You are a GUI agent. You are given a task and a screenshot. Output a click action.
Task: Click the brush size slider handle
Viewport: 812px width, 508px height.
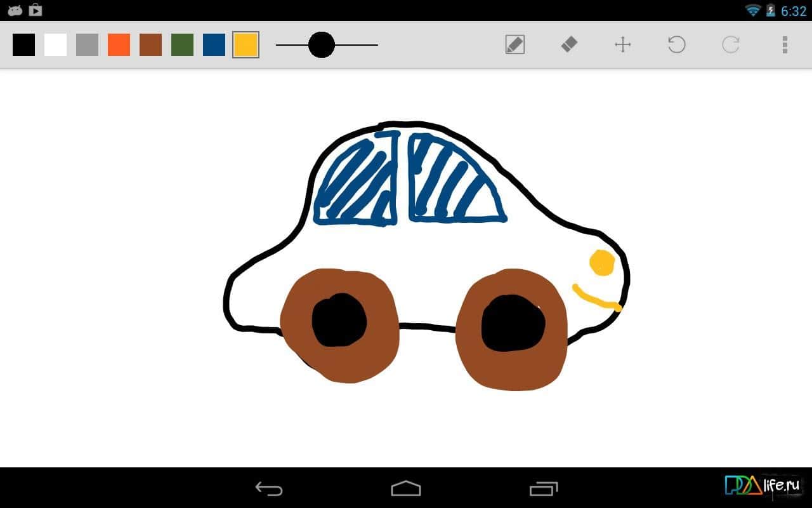click(x=322, y=45)
